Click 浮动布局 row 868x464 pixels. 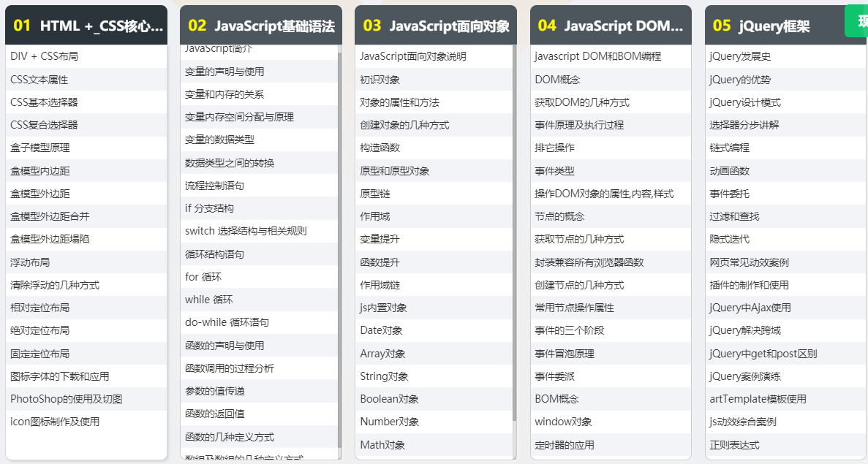tap(86, 262)
